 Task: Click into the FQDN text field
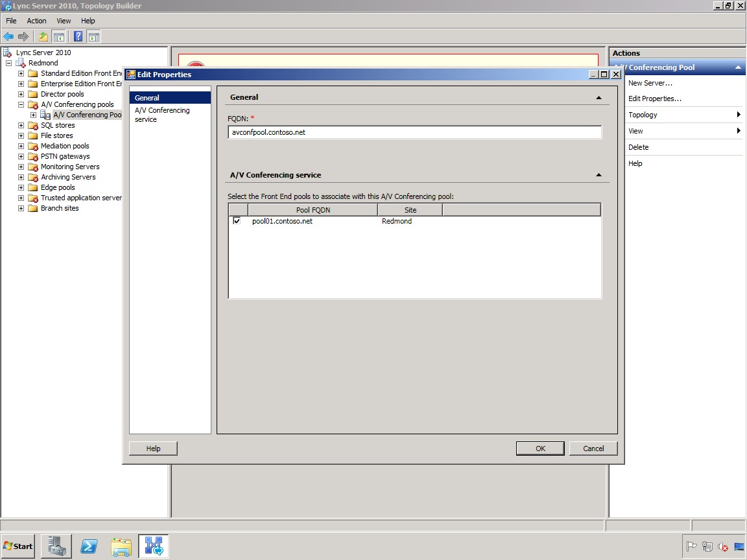pos(414,132)
